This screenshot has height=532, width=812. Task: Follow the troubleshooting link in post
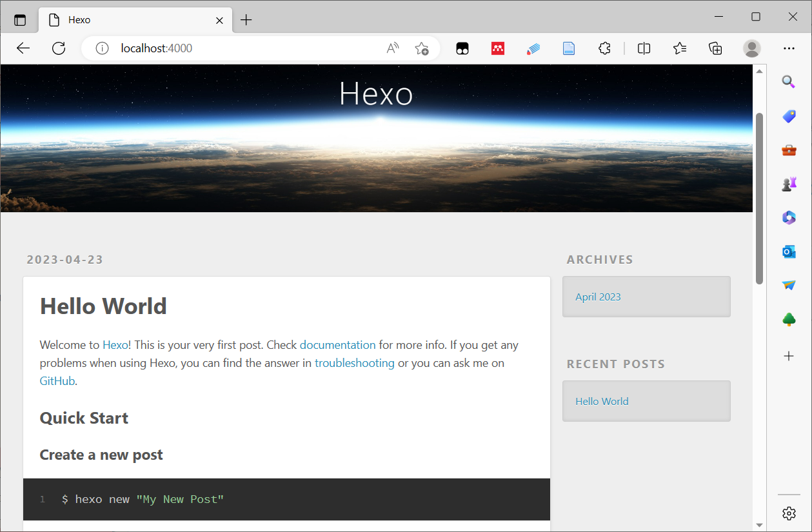point(354,363)
